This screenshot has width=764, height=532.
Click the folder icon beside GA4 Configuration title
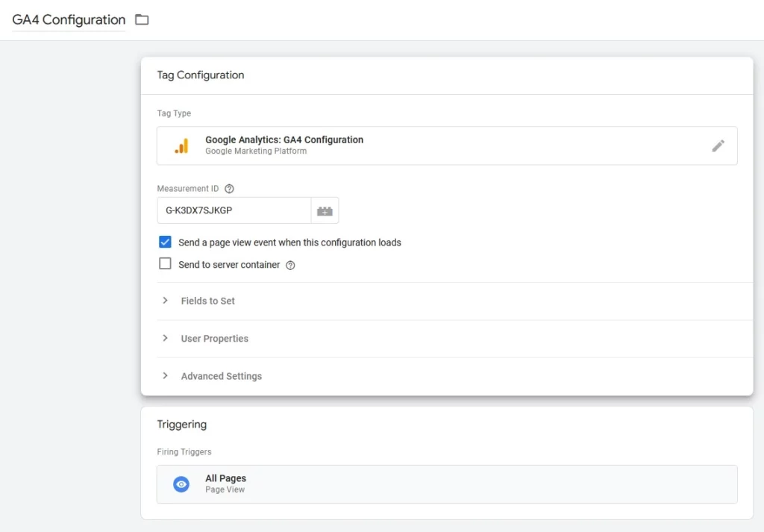click(x=142, y=20)
